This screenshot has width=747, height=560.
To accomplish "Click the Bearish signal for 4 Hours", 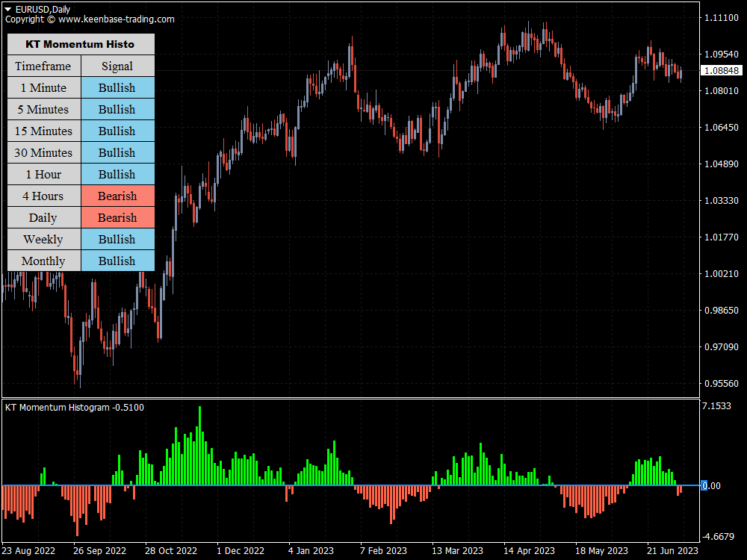I will (117, 196).
